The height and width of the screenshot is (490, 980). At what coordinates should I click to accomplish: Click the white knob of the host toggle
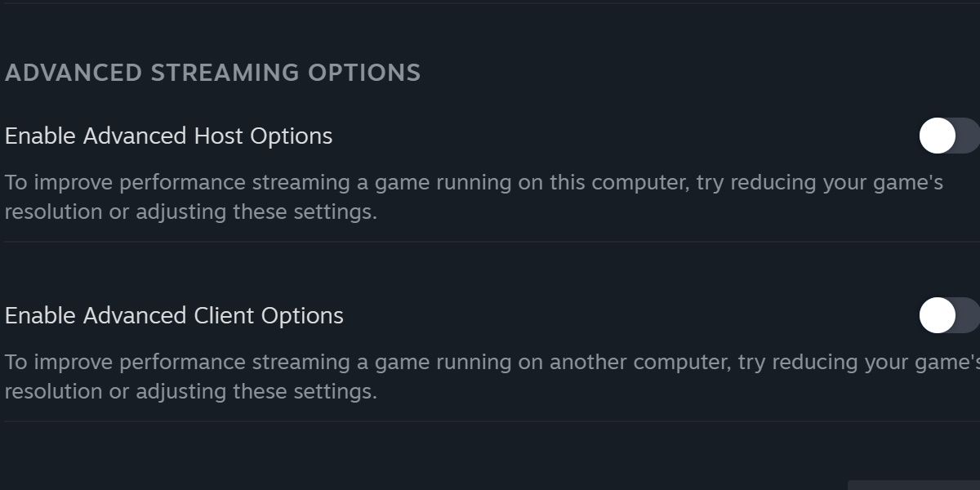coord(938,136)
